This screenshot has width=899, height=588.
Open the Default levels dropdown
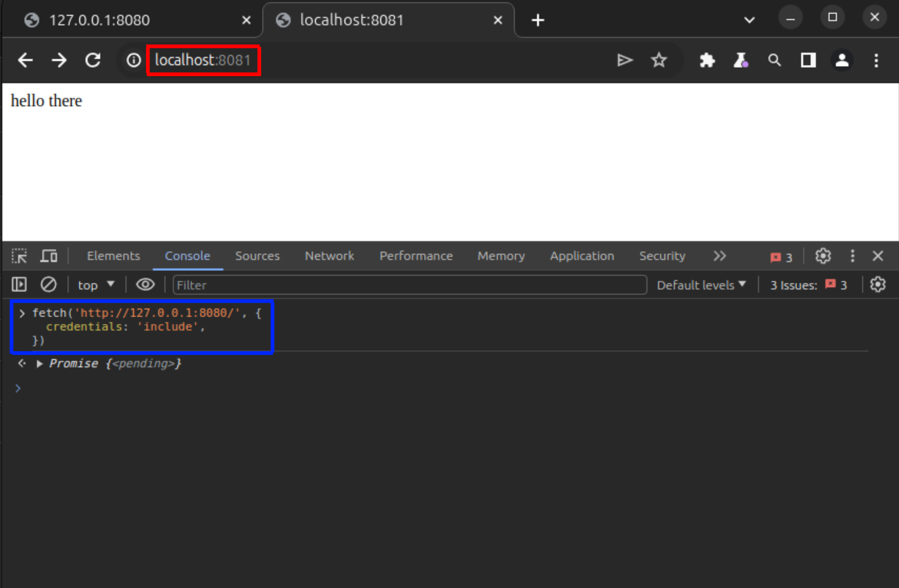pyautogui.click(x=701, y=285)
